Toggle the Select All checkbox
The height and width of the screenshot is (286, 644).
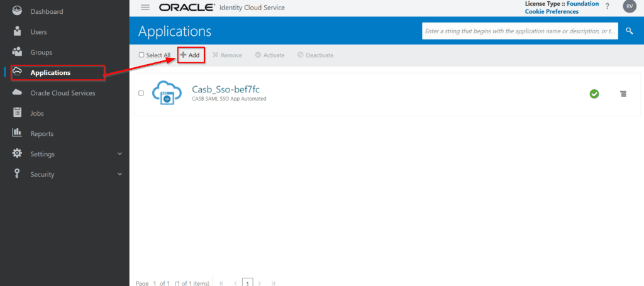(x=142, y=55)
